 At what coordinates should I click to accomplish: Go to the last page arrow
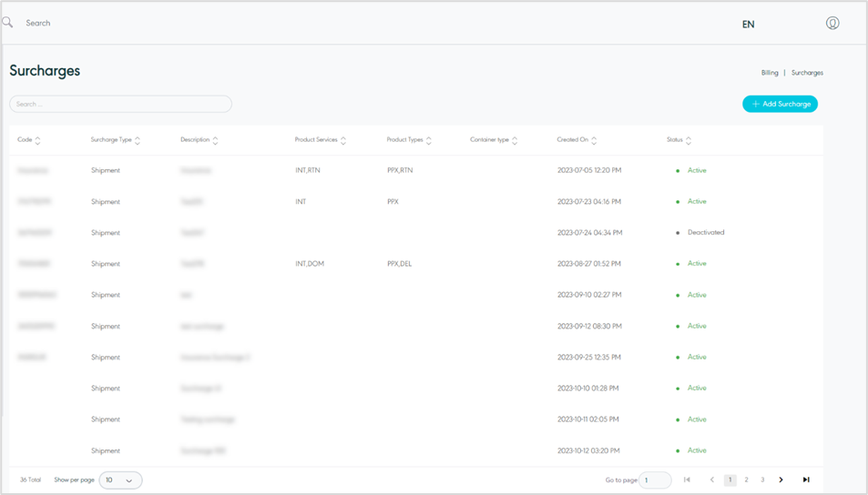(806, 480)
